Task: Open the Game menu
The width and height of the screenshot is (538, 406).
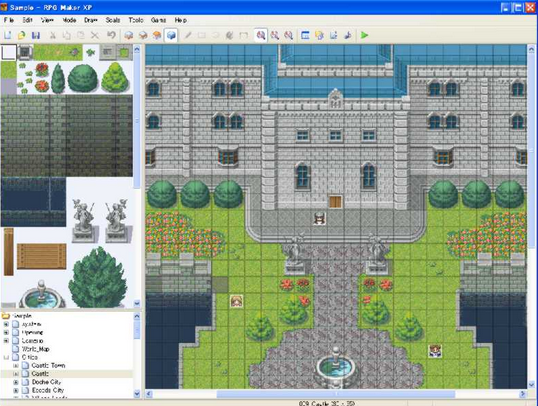Action: click(x=159, y=20)
